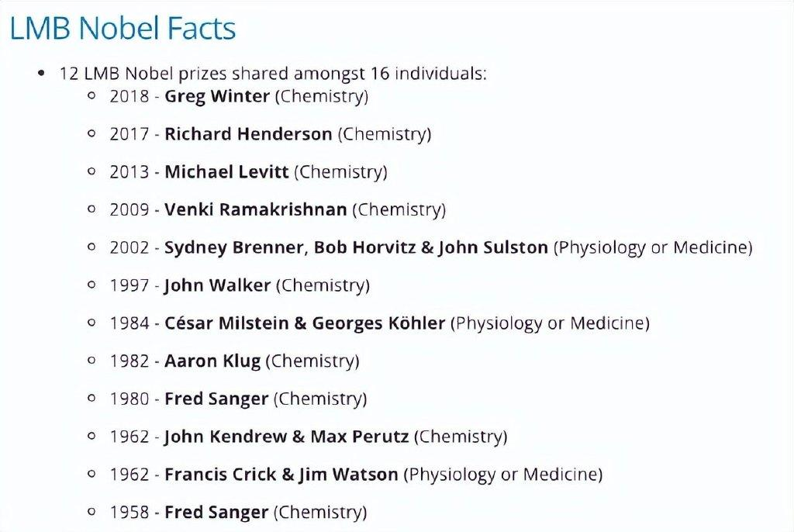Screen dimensions: 794x532
Task: Click Aaron Klug in the 1982 entry
Action: coord(212,361)
